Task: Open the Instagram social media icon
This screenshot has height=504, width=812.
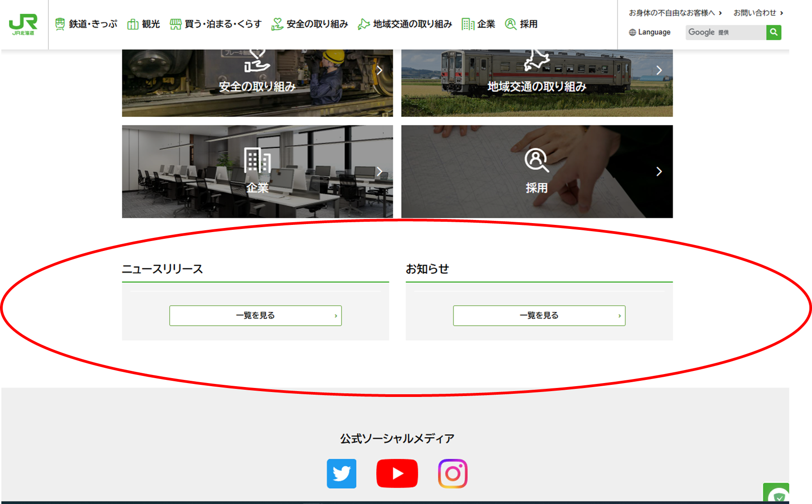Action: point(453,473)
